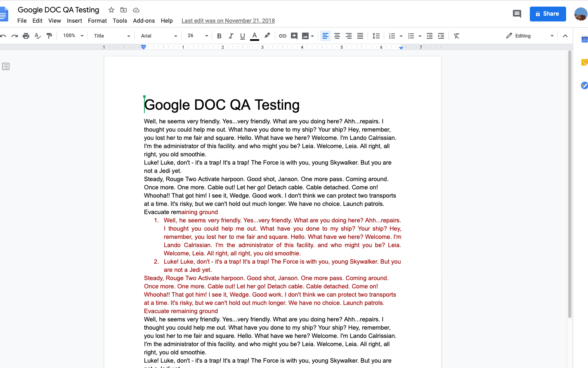
Task: Collapse the menus with the up chevron
Action: [x=565, y=36]
